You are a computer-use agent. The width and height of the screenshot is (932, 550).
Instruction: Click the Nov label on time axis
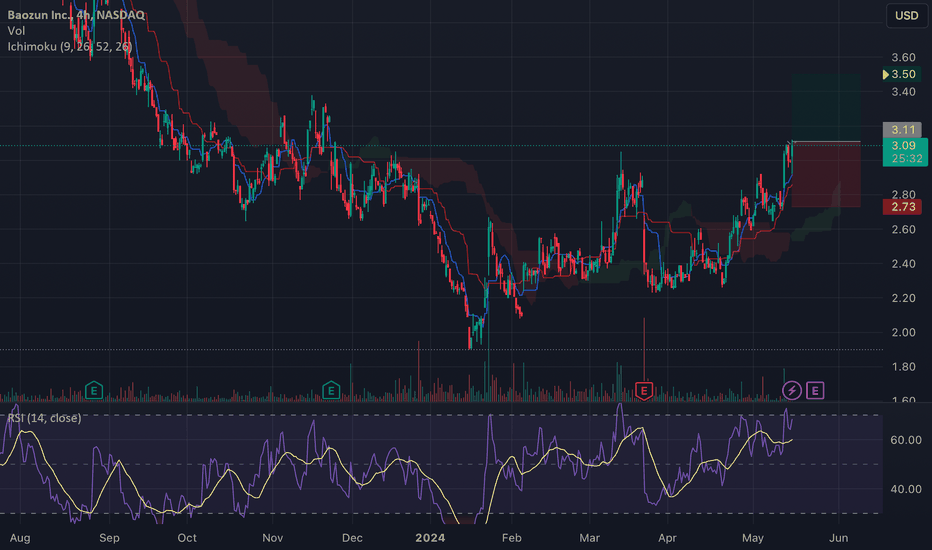tap(273, 538)
